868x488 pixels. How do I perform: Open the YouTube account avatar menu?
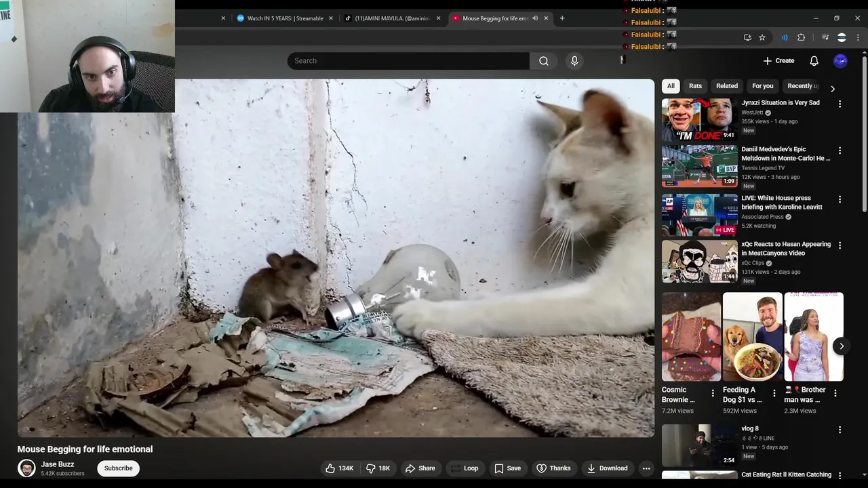coord(840,61)
